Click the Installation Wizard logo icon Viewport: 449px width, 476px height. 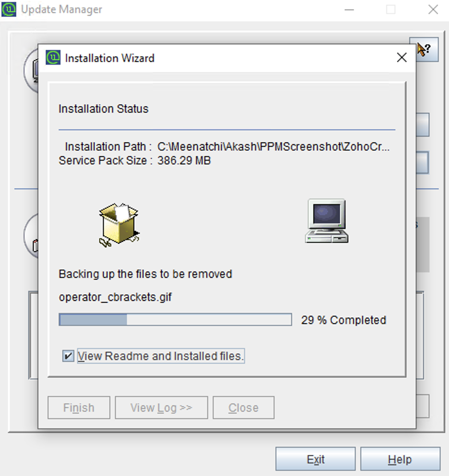(x=53, y=57)
